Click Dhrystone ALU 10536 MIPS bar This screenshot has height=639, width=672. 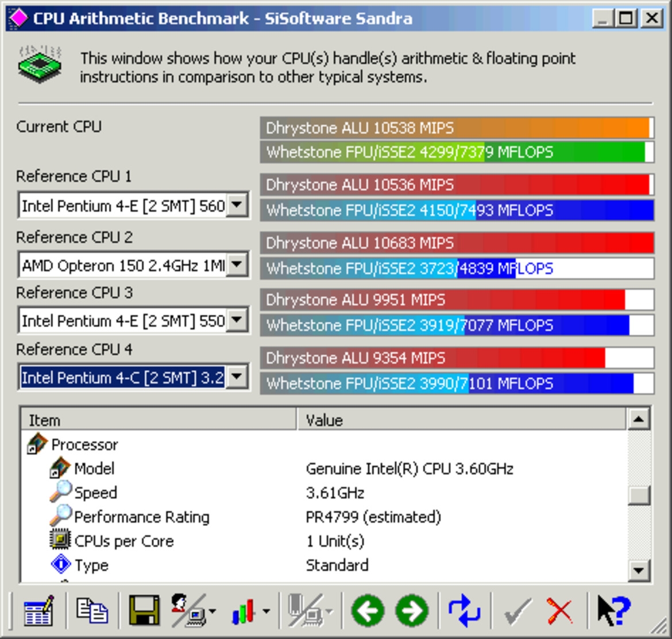(457, 185)
